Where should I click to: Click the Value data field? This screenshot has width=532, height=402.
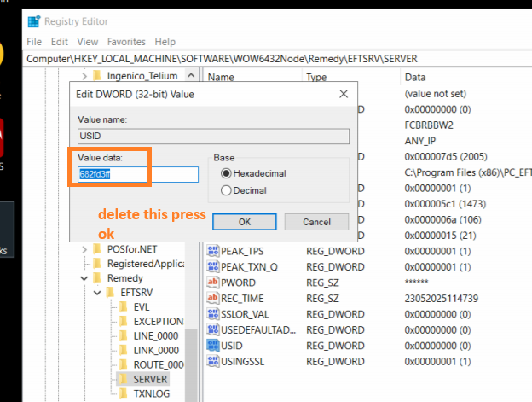pyautogui.click(x=138, y=174)
